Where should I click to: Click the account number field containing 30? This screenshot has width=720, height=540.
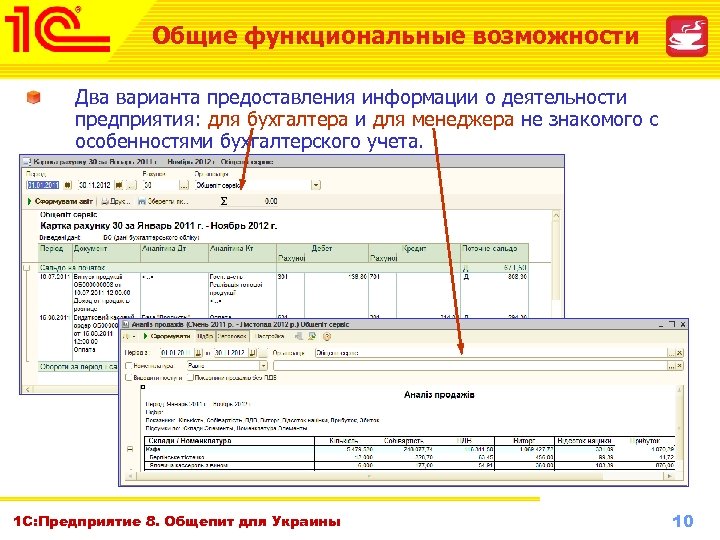pos(160,185)
